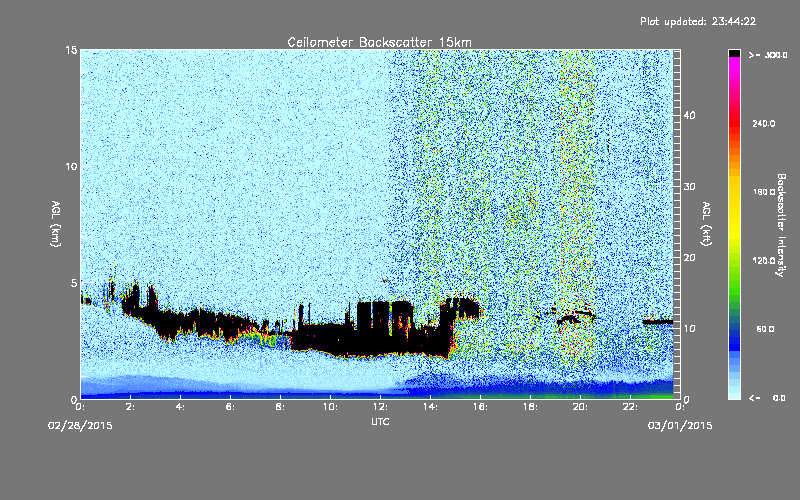Click the right 'AGL (kft)' axis label
Viewport: 800px width, 500px height.
[706, 223]
